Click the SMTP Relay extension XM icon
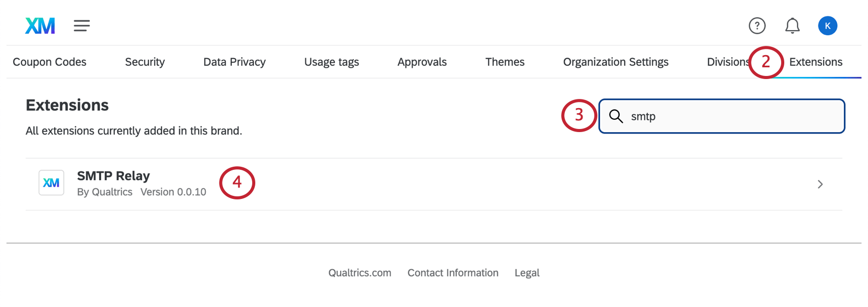 coord(51,183)
